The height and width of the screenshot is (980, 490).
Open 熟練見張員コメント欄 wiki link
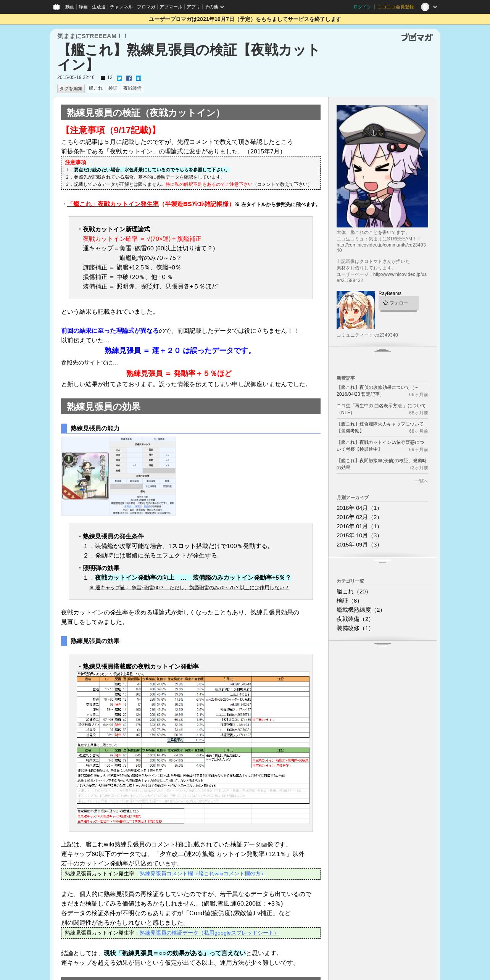tap(202, 874)
